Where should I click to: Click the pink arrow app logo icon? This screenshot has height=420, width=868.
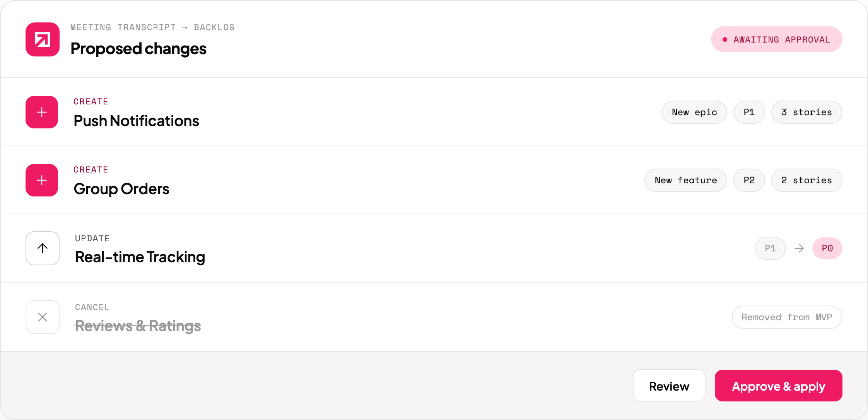(x=43, y=39)
